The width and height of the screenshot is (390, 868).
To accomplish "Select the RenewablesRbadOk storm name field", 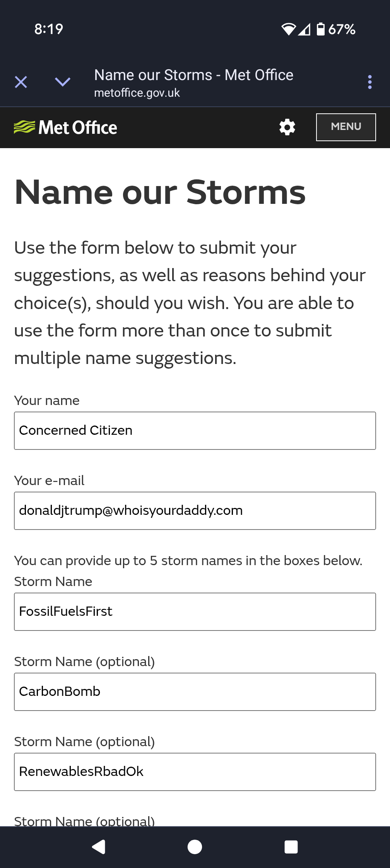I will [195, 772].
